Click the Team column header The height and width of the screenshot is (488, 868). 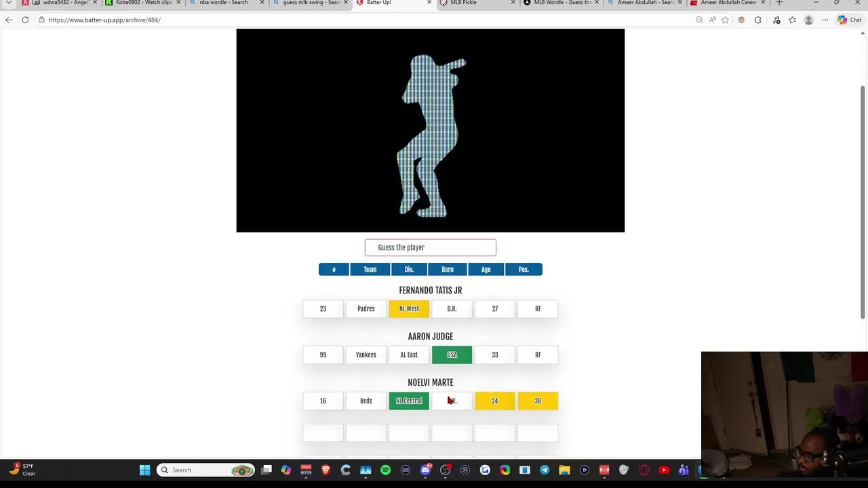(370, 270)
